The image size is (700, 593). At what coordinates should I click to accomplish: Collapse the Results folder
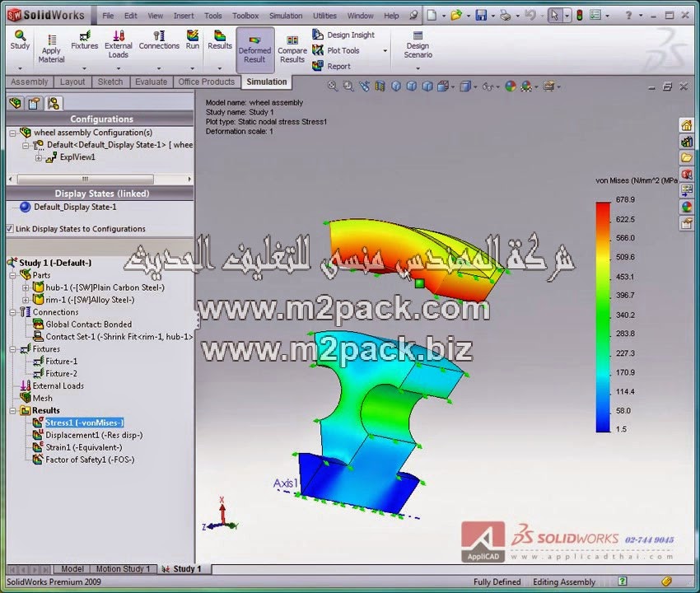(12, 410)
